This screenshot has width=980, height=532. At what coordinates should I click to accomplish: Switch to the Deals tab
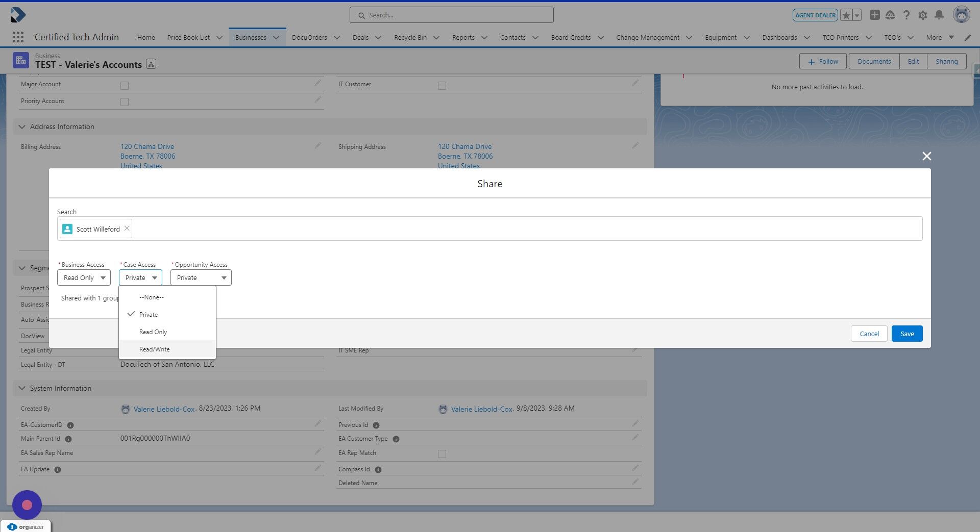point(361,37)
